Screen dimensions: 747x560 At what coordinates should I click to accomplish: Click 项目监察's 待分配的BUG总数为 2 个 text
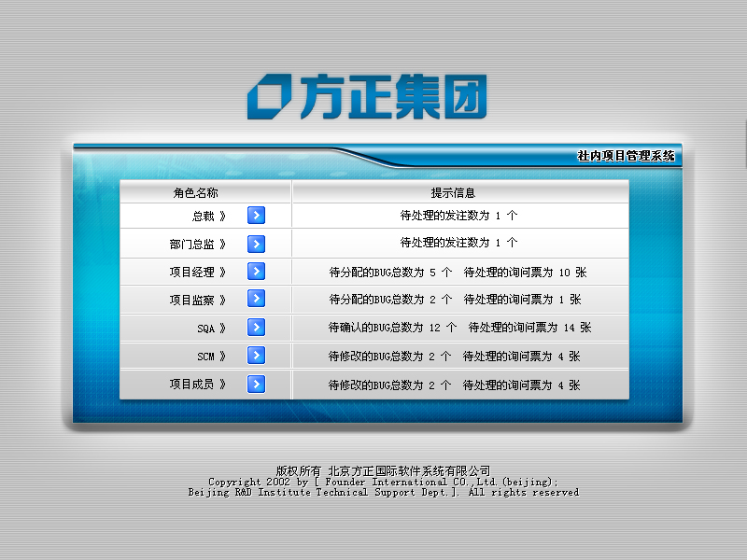pos(390,300)
